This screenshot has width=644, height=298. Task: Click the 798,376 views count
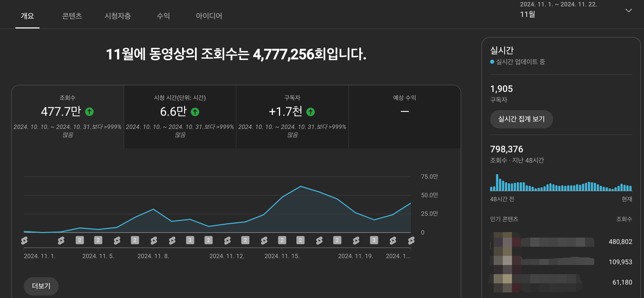click(506, 149)
